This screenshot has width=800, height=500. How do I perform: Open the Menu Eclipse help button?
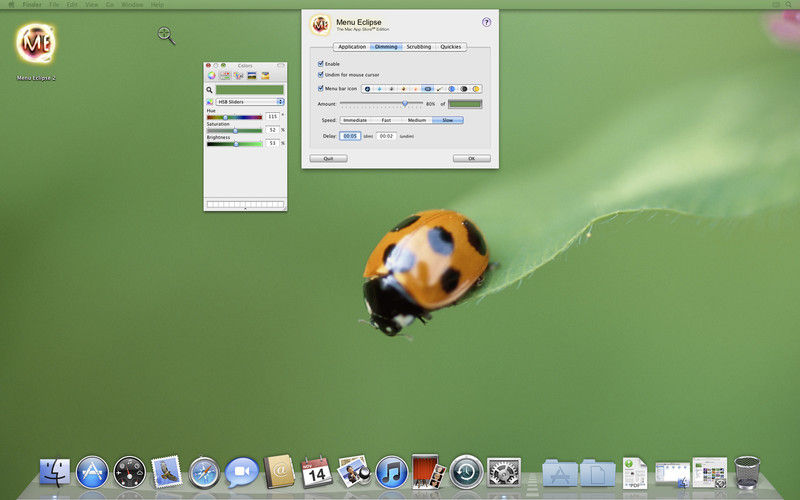486,22
